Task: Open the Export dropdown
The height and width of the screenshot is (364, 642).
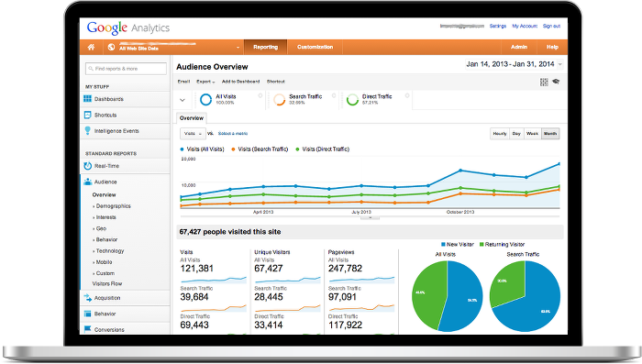Action: [x=205, y=82]
